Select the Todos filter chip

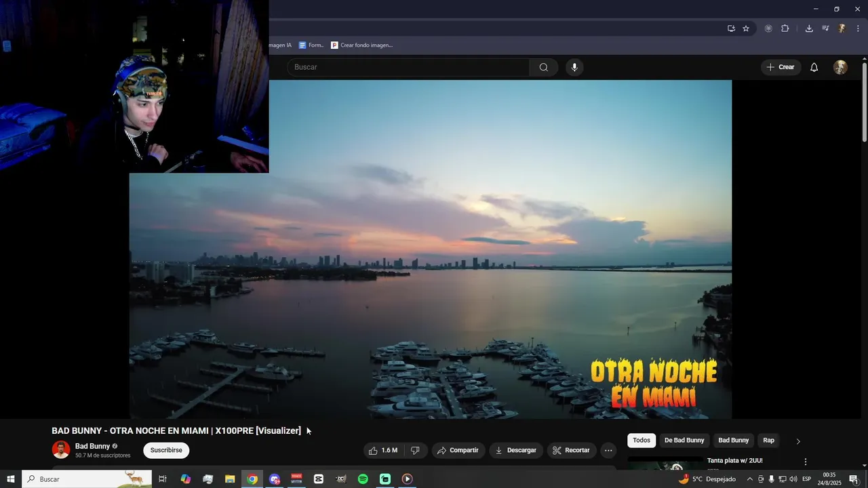coord(642,441)
